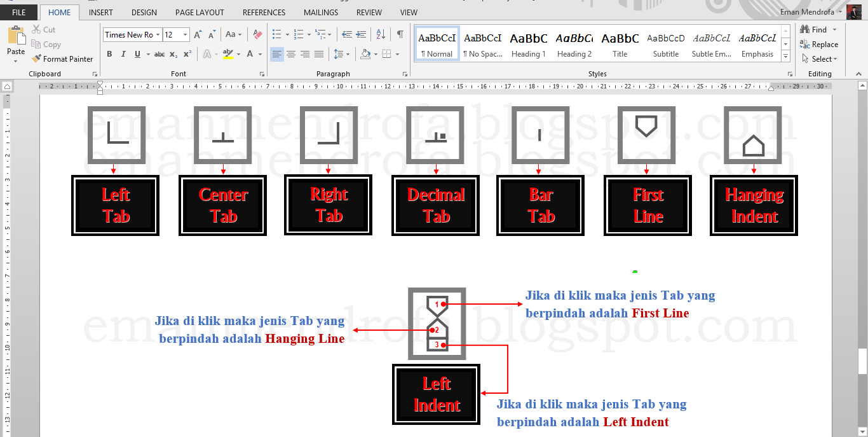Open the Times New Roman font dropdown

click(158, 35)
